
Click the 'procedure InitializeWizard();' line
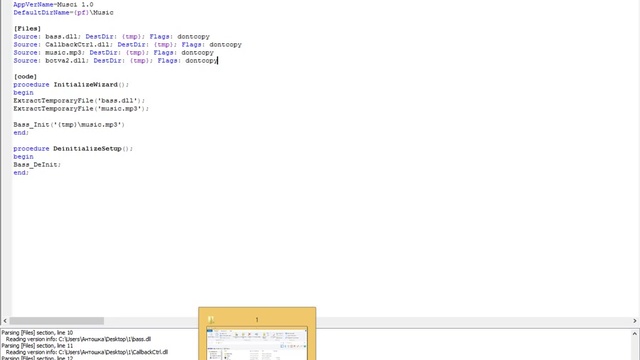pos(71,84)
